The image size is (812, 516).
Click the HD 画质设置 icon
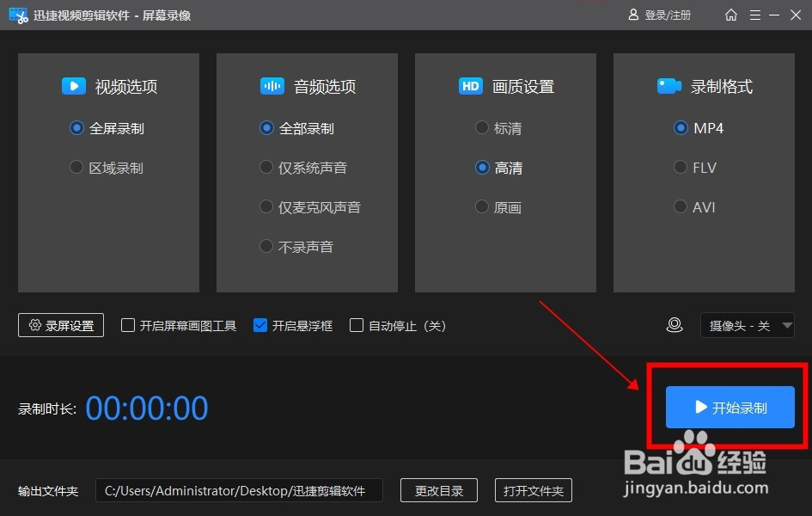click(470, 86)
